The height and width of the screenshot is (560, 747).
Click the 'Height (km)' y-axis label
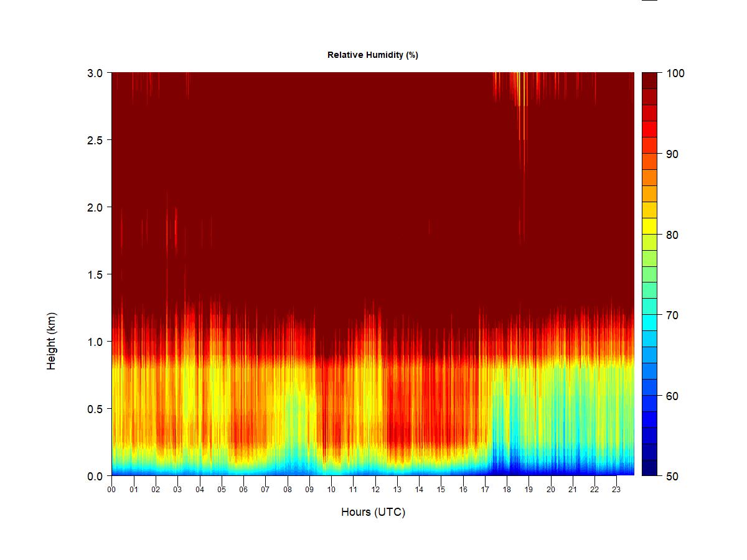pyautogui.click(x=51, y=341)
